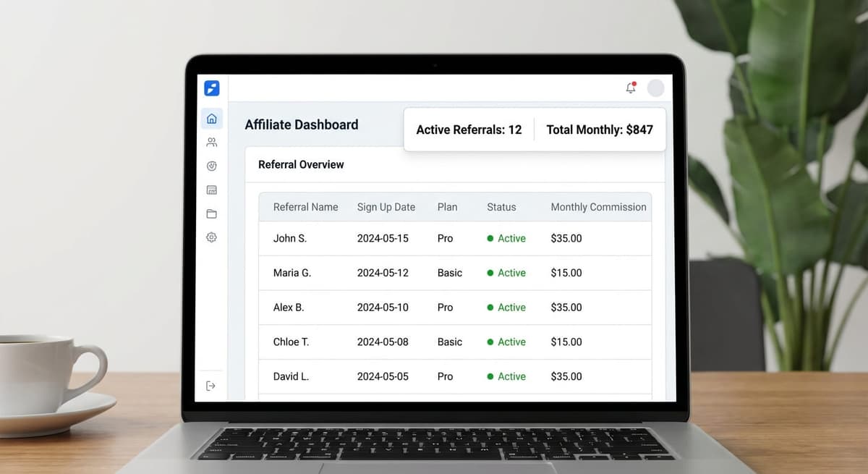Open the settings gear icon
The height and width of the screenshot is (474, 868).
(x=211, y=237)
